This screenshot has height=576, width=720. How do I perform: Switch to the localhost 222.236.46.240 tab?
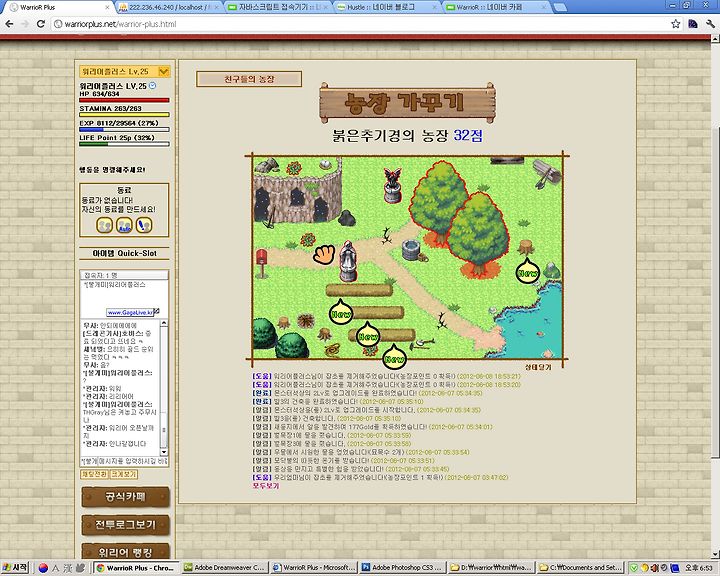169,7
